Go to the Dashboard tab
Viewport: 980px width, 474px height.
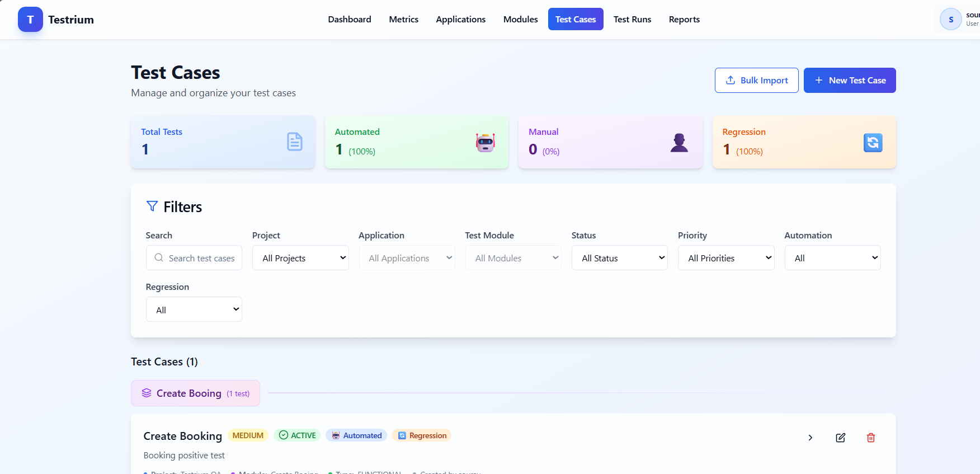click(349, 20)
